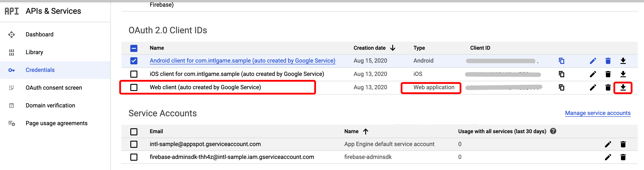Click the Android type cell
The height and width of the screenshot is (170, 644).
click(x=423, y=61)
